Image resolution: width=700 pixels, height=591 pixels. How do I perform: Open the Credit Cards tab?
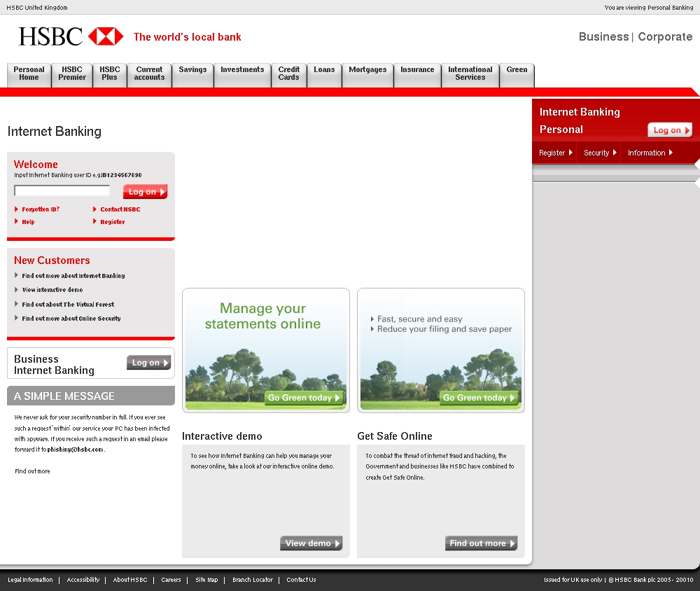[289, 75]
